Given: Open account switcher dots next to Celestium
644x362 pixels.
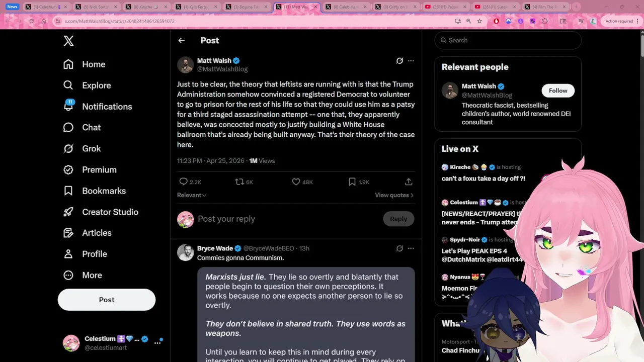Looking at the screenshot, I should pyautogui.click(x=157, y=342).
